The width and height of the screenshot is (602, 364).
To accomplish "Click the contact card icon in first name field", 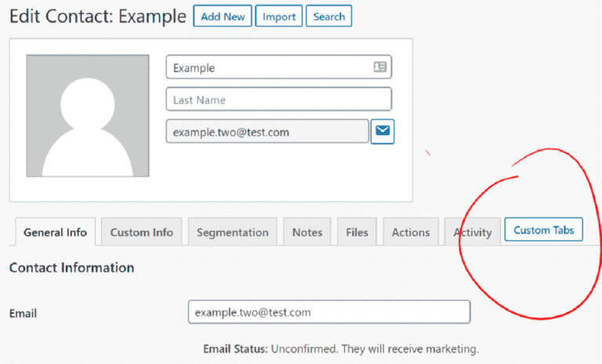I will 380,67.
